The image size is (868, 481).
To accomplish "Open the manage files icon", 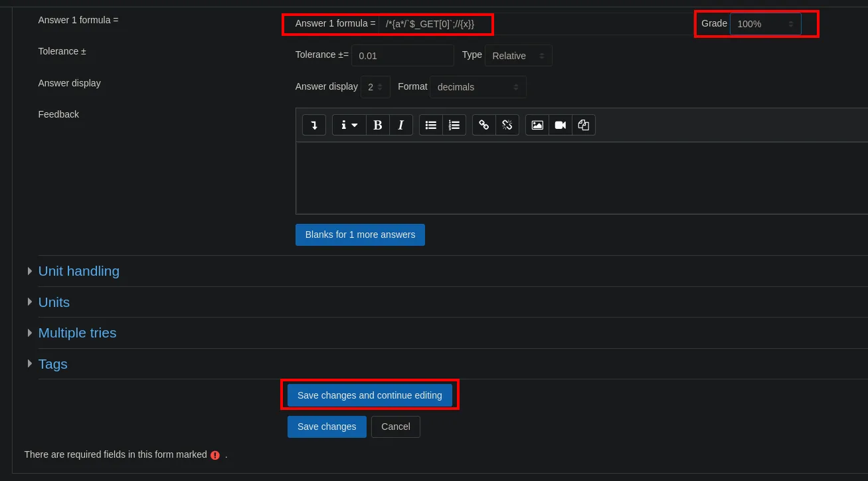I will pyautogui.click(x=584, y=125).
